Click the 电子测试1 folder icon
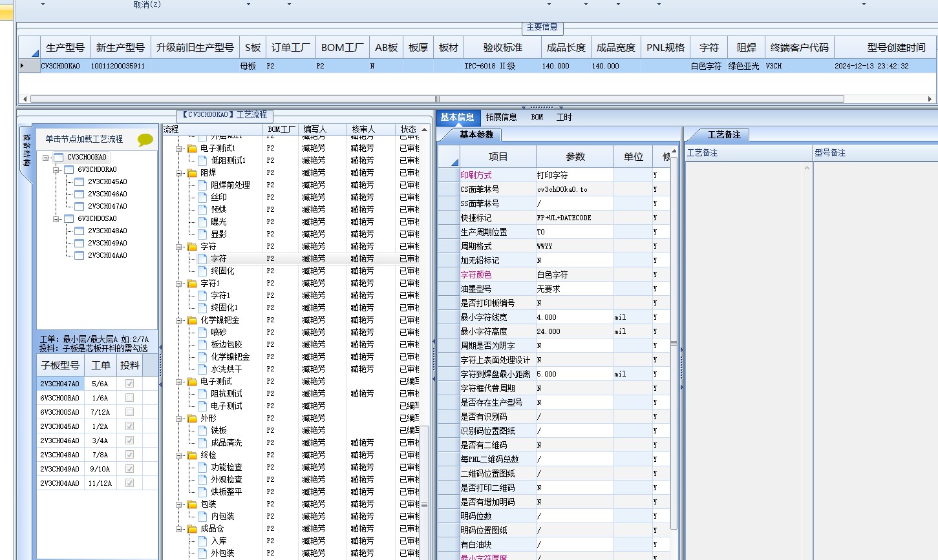Viewport: 938px width, 560px height. pos(192,149)
